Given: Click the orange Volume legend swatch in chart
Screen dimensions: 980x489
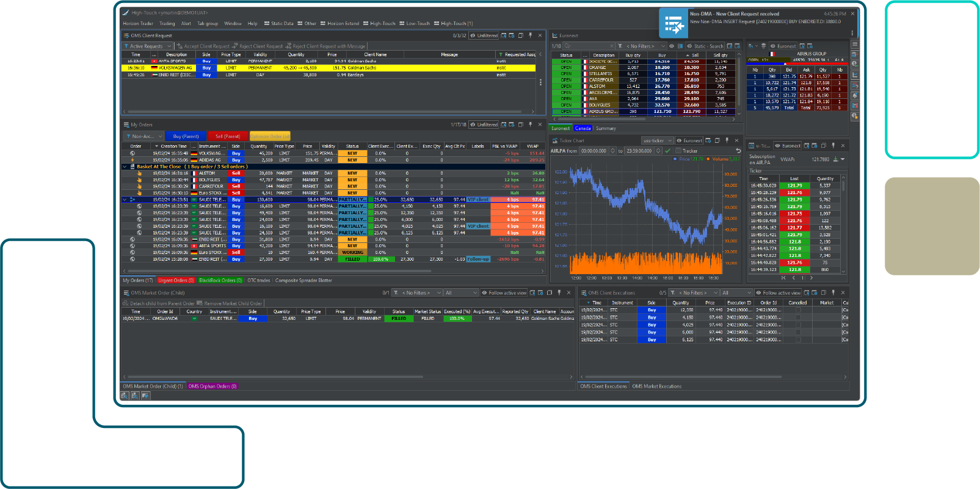Looking at the screenshot, I should 708,159.
